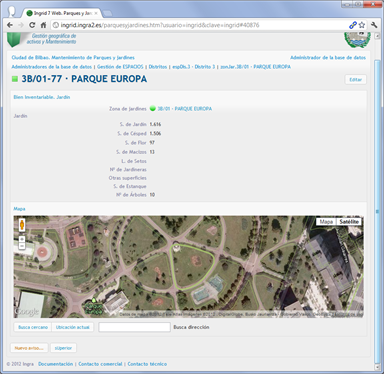Open the Chrome wrench settings menu
384x374 pixels.
point(374,25)
